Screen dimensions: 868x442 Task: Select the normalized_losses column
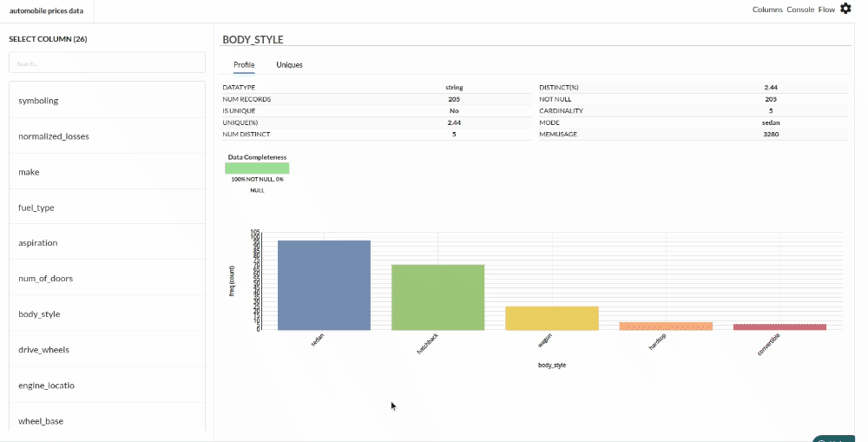pos(107,135)
